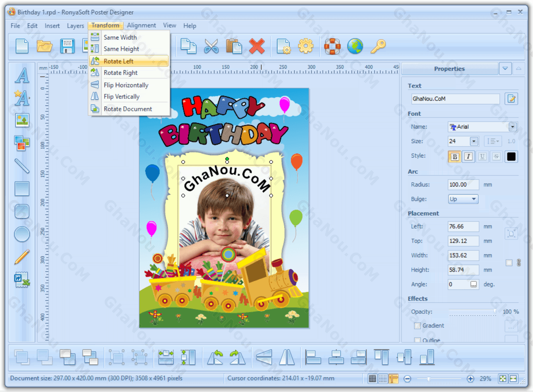The height and width of the screenshot is (392, 533).
Task: Choose Rotate Document menu entry
Action: click(129, 109)
